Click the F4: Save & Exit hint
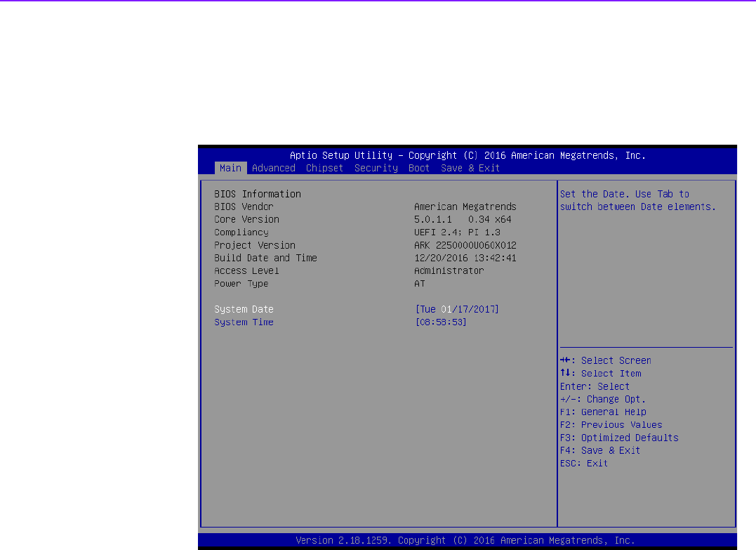This screenshot has height=550, width=756. (600, 450)
